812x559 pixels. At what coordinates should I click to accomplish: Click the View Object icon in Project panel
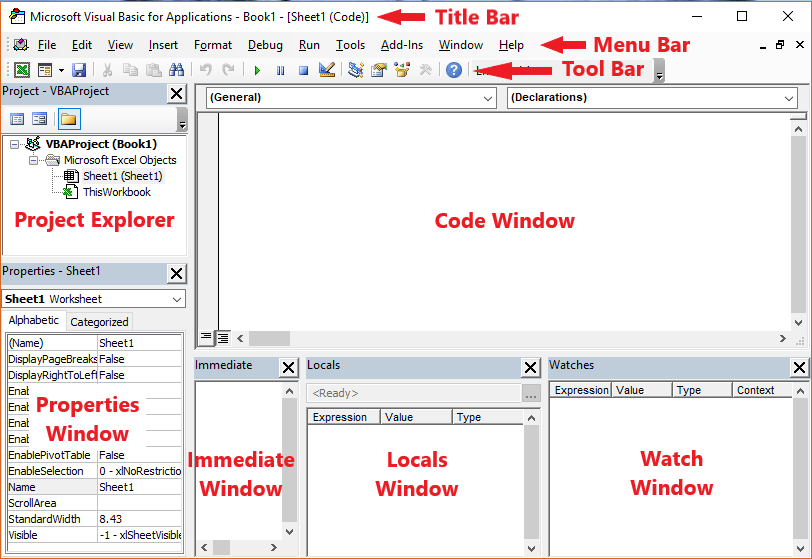coord(39,119)
